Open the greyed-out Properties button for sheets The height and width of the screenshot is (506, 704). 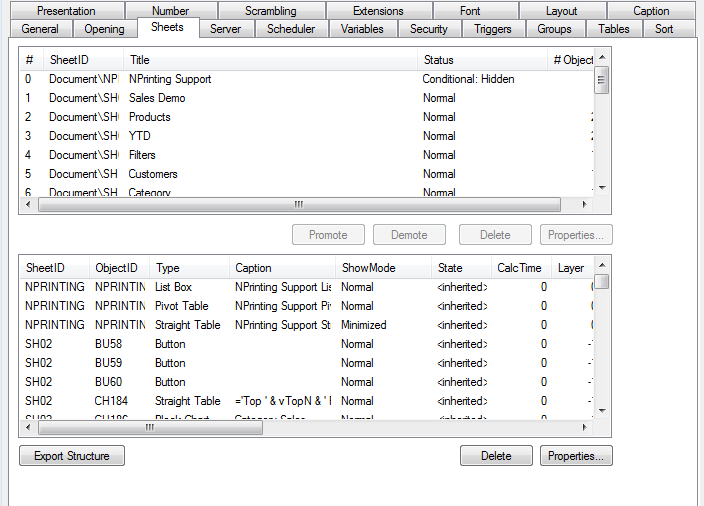tap(576, 235)
